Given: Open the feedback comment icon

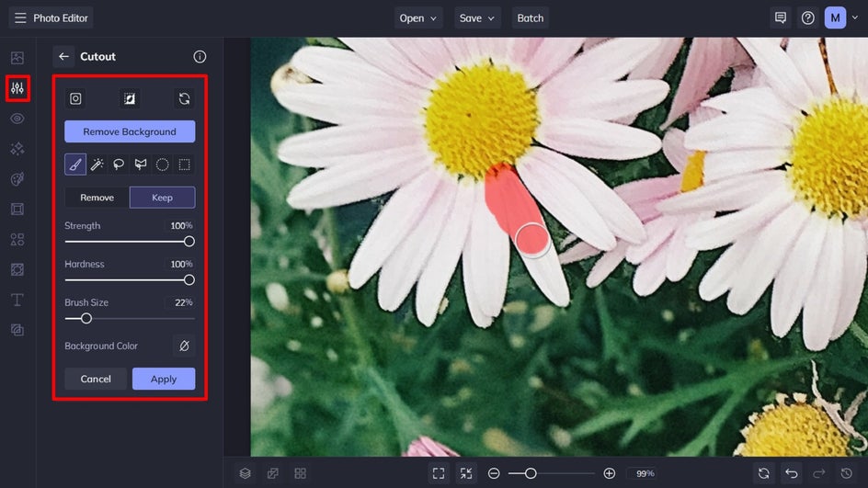Looking at the screenshot, I should (781, 17).
